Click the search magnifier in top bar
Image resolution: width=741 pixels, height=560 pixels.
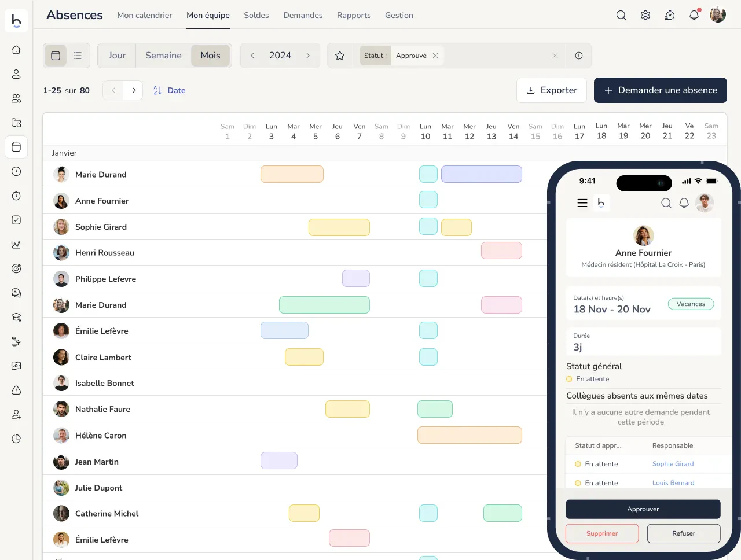coord(621,15)
